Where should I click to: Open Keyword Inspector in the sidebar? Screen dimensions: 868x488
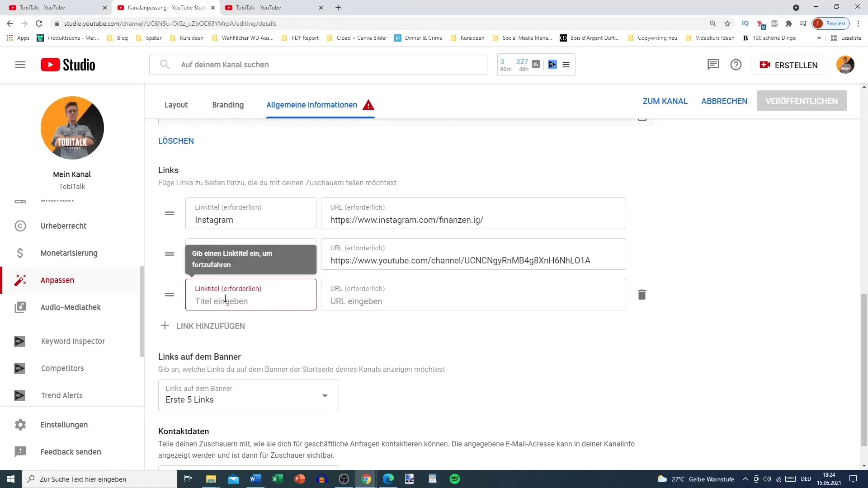click(72, 341)
